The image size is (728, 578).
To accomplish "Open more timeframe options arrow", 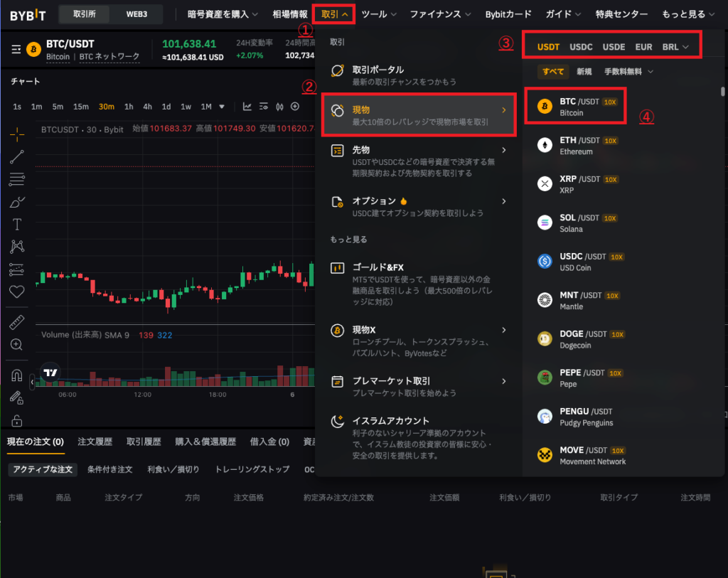I will [x=222, y=107].
